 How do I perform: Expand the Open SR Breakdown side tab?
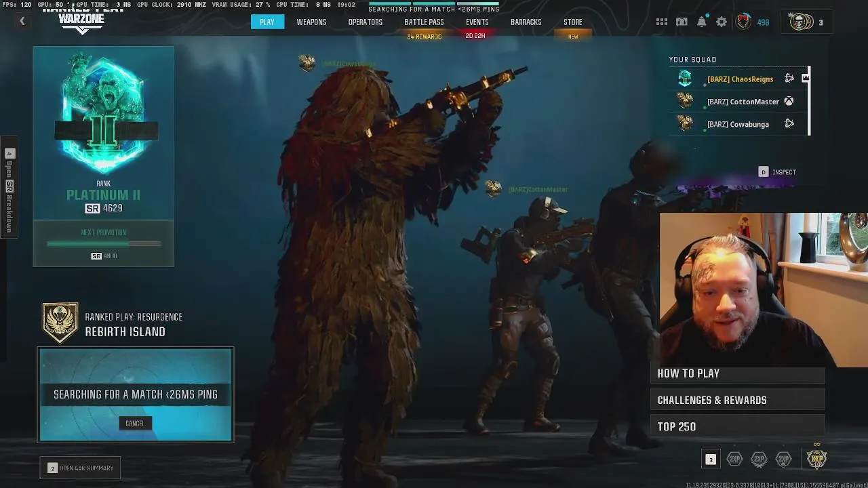coord(9,188)
